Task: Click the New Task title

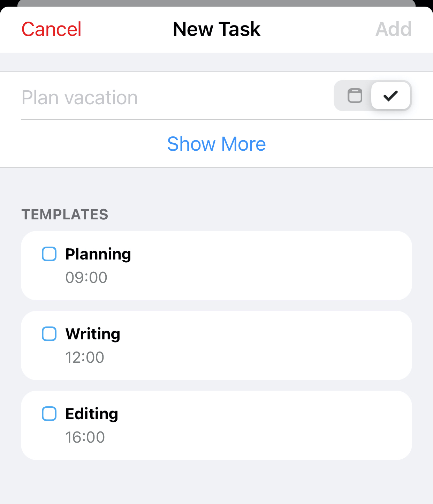Action: (x=216, y=29)
